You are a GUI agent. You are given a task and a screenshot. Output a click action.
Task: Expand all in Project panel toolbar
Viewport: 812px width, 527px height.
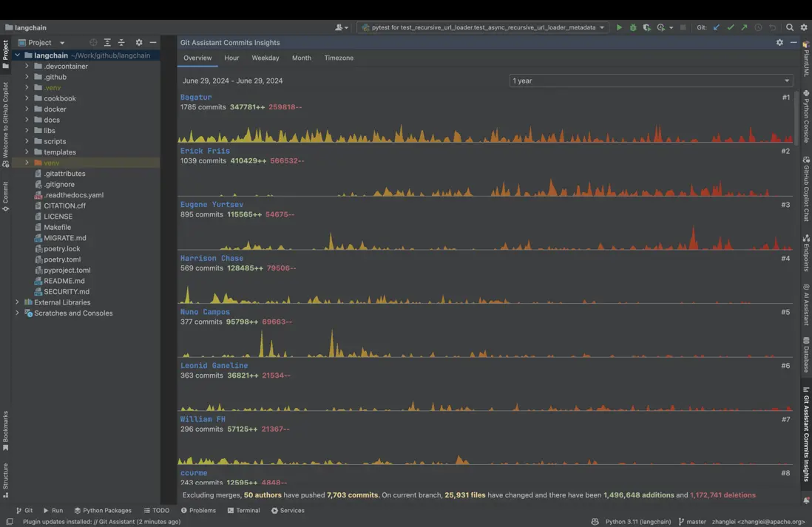[107, 43]
